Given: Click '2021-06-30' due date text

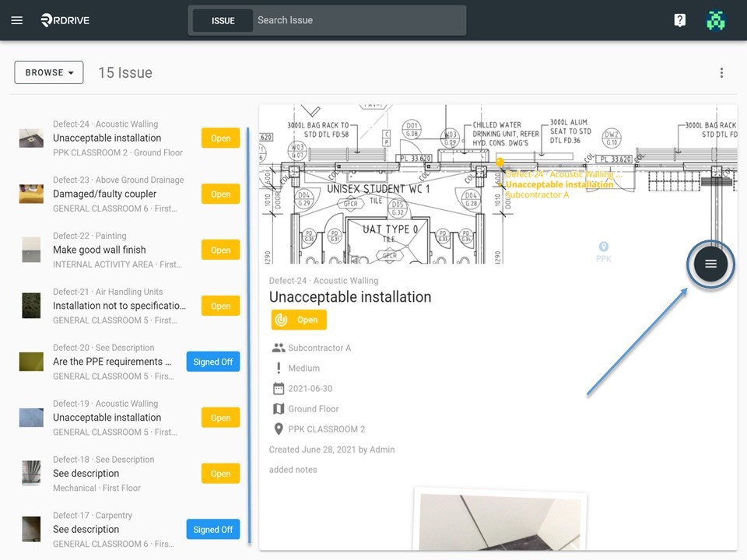Looking at the screenshot, I should (x=310, y=389).
